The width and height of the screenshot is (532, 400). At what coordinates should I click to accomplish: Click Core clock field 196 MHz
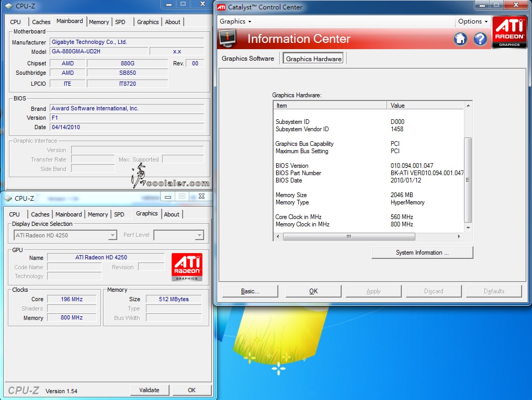coord(72,299)
